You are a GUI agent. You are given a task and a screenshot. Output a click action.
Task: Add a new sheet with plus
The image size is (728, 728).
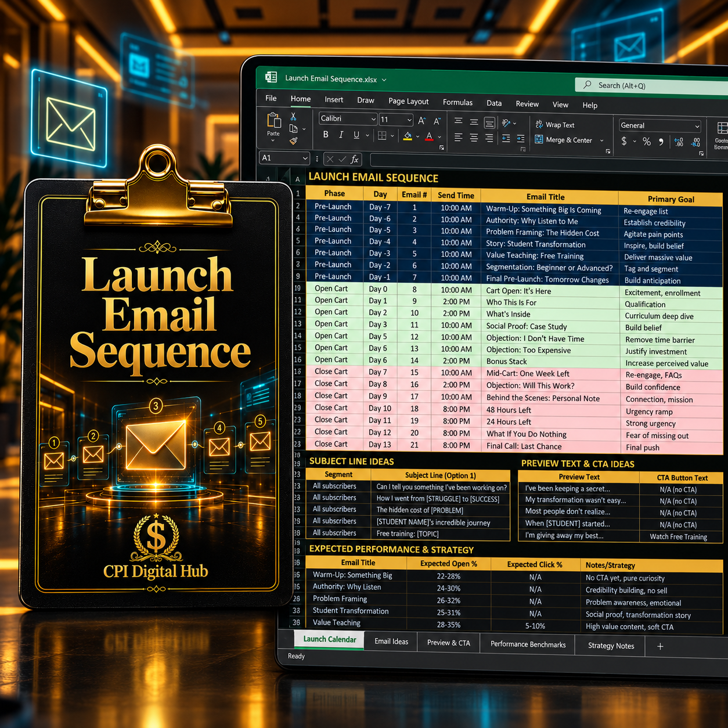[x=660, y=646]
